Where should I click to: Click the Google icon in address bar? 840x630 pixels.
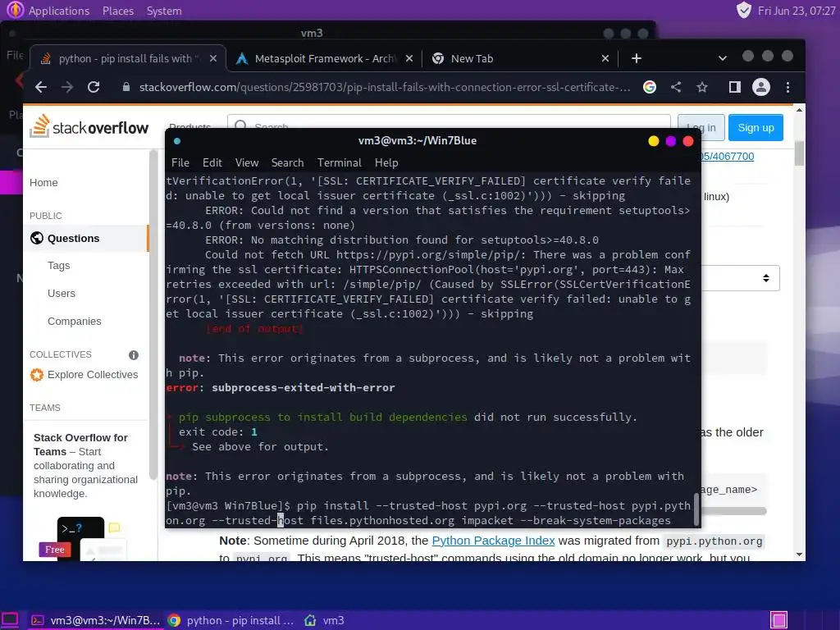coord(650,87)
